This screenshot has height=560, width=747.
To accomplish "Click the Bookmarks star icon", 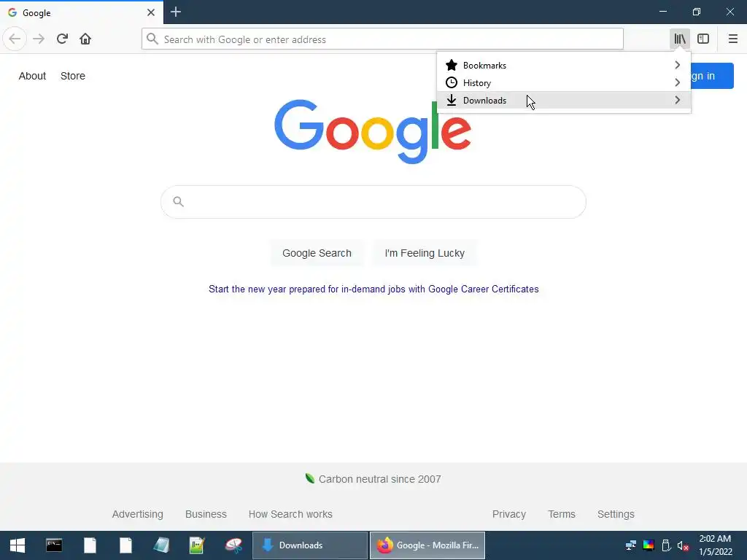I will click(451, 65).
